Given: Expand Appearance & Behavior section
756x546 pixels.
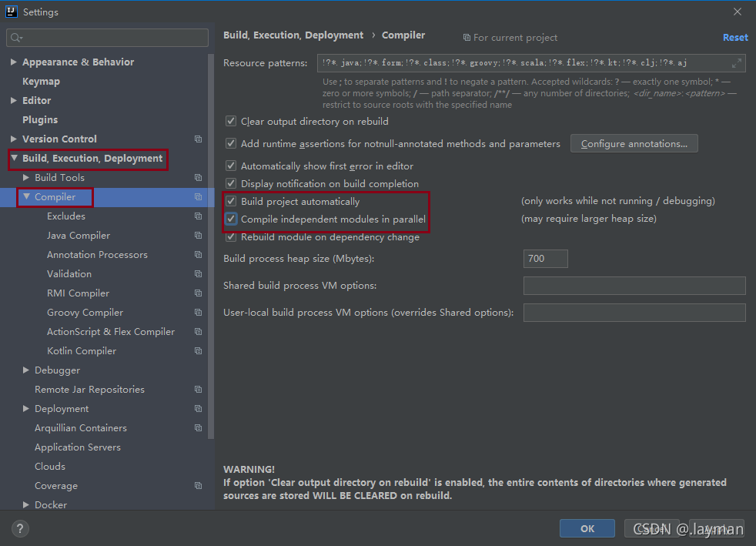Looking at the screenshot, I should click(x=14, y=62).
